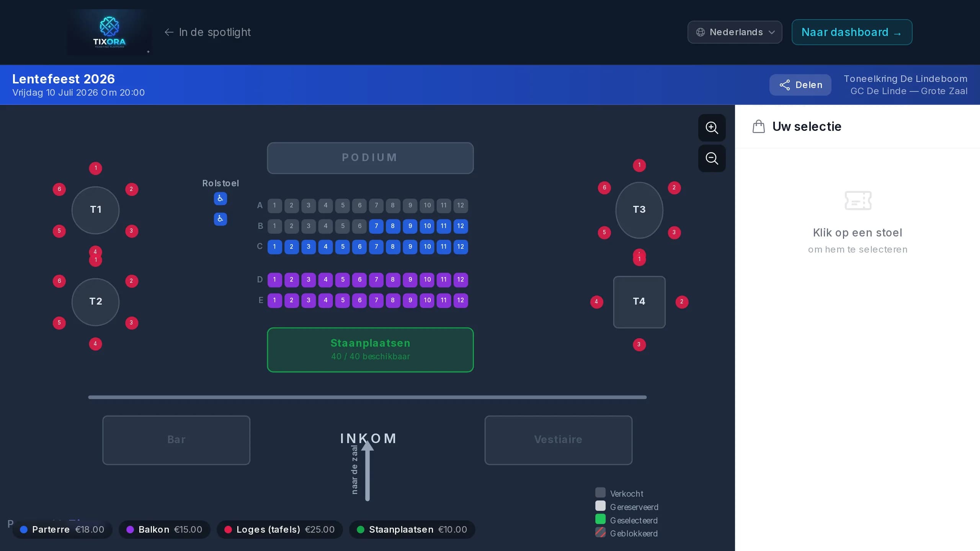Image resolution: width=980 pixels, height=551 pixels.
Task: Click the shopping bag icon by Uw selectie
Action: tap(758, 126)
